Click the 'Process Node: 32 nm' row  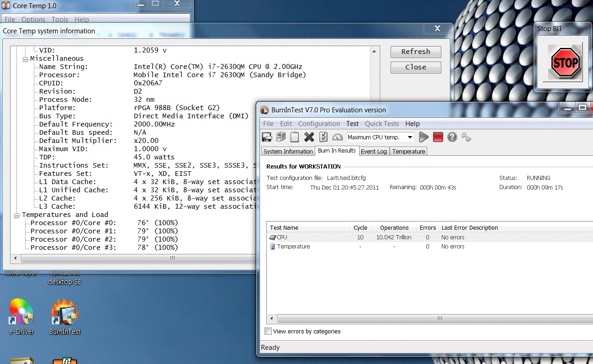pos(97,100)
